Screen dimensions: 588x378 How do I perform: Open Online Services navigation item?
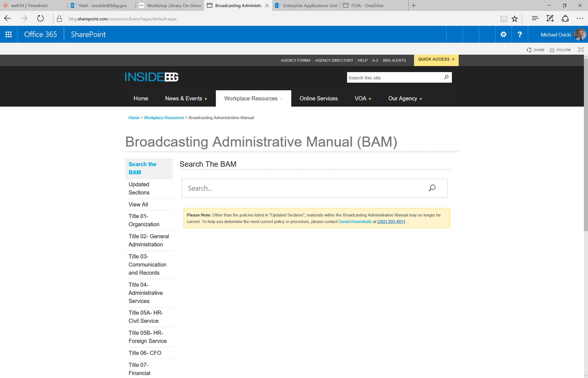[x=318, y=98]
